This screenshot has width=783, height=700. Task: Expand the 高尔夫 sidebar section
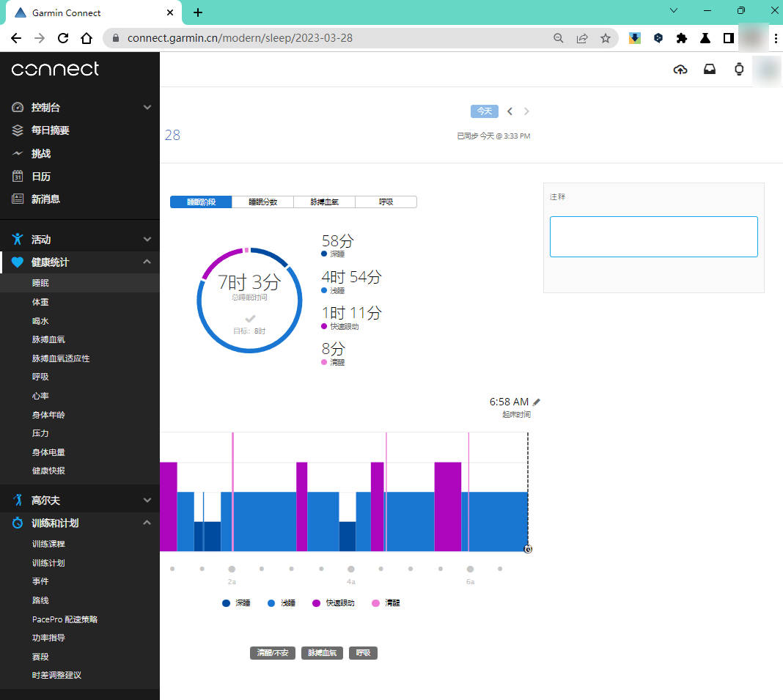pyautogui.click(x=147, y=501)
